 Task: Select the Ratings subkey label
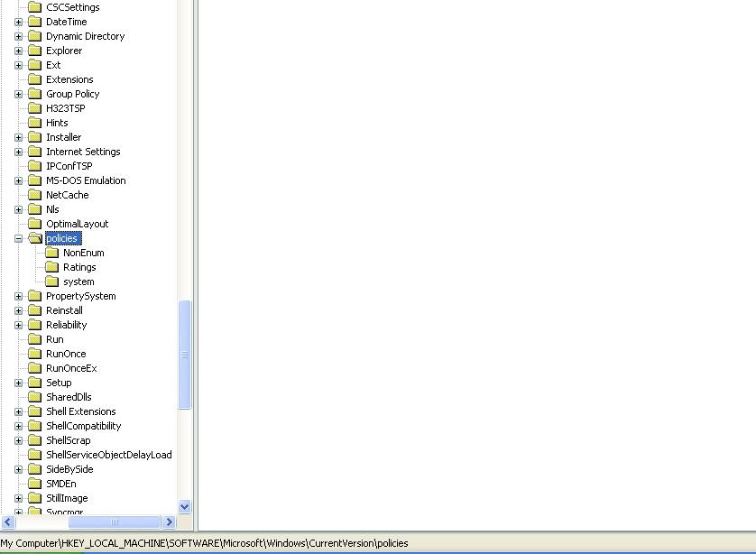point(79,267)
